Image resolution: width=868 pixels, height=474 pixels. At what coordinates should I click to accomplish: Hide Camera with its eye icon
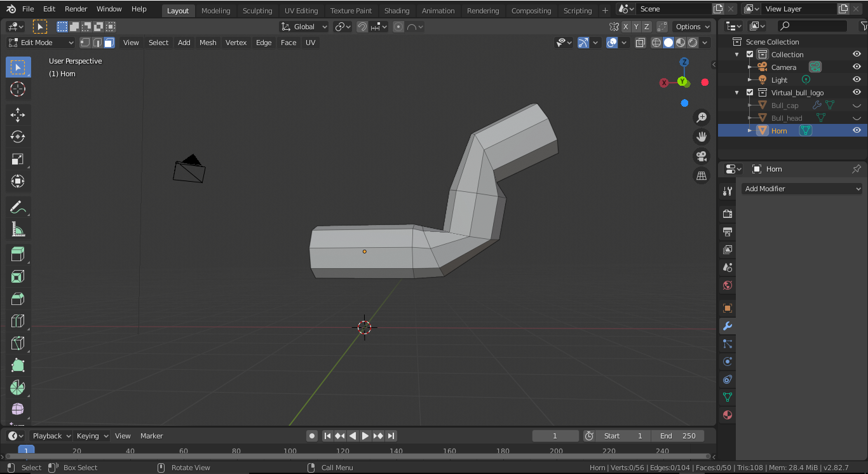857,67
